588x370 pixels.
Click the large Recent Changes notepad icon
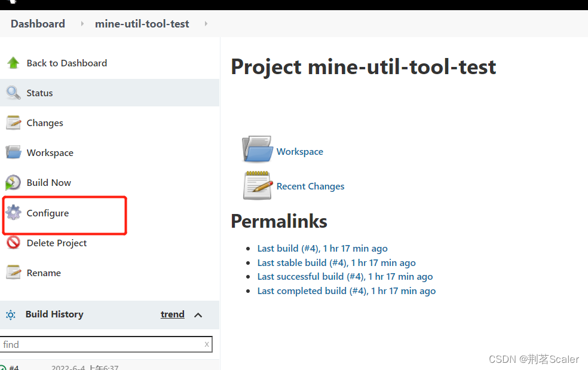[x=257, y=185]
